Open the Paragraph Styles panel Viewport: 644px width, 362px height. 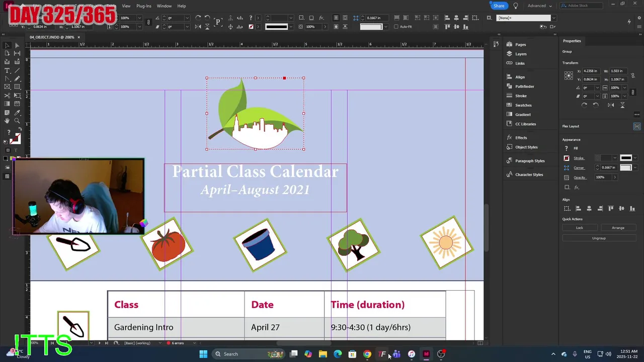(x=530, y=161)
